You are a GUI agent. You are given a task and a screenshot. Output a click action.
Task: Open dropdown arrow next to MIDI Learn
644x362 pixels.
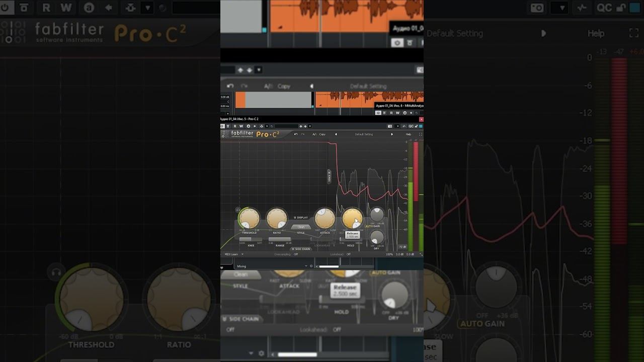pos(243,254)
